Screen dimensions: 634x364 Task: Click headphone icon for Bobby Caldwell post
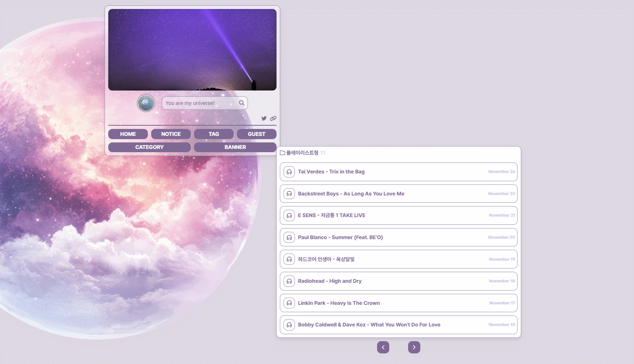point(289,325)
